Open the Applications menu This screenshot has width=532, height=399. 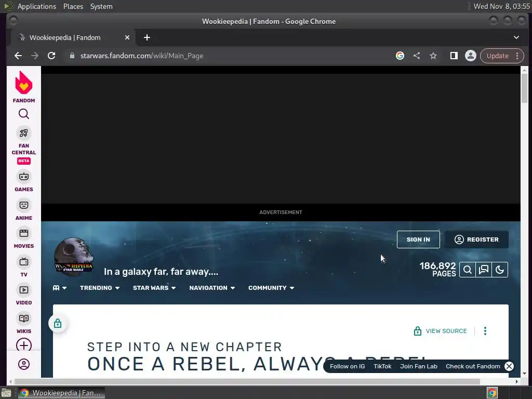[x=37, y=6]
